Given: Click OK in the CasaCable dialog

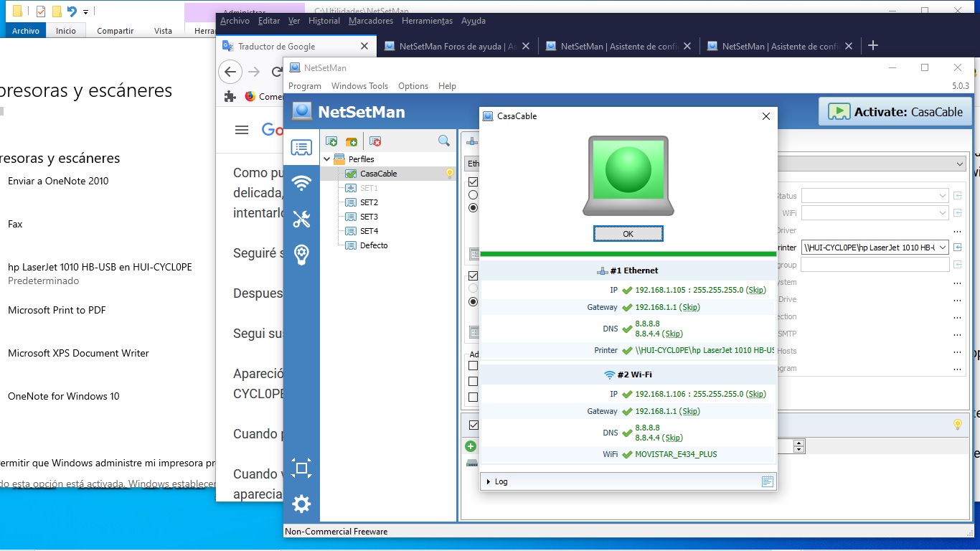Looking at the screenshot, I should tap(628, 234).
